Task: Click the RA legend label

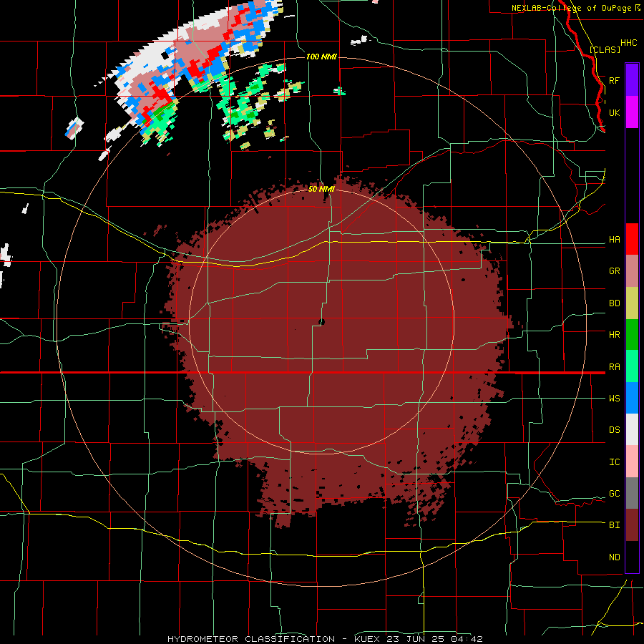Action: (x=614, y=367)
